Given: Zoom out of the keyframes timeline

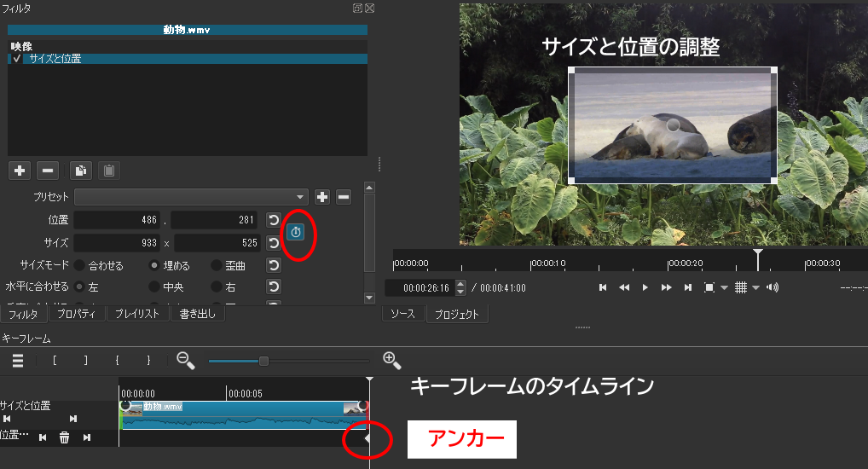Looking at the screenshot, I should click(185, 360).
